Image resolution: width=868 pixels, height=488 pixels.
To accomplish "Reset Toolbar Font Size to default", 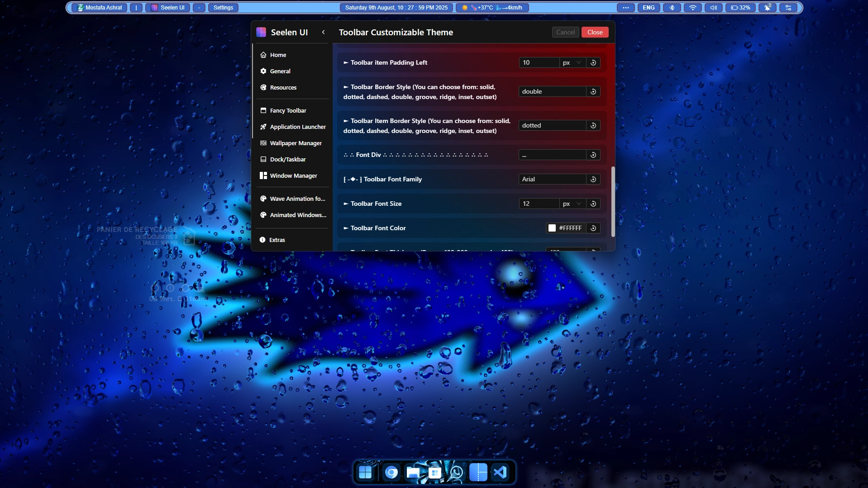I will [593, 204].
